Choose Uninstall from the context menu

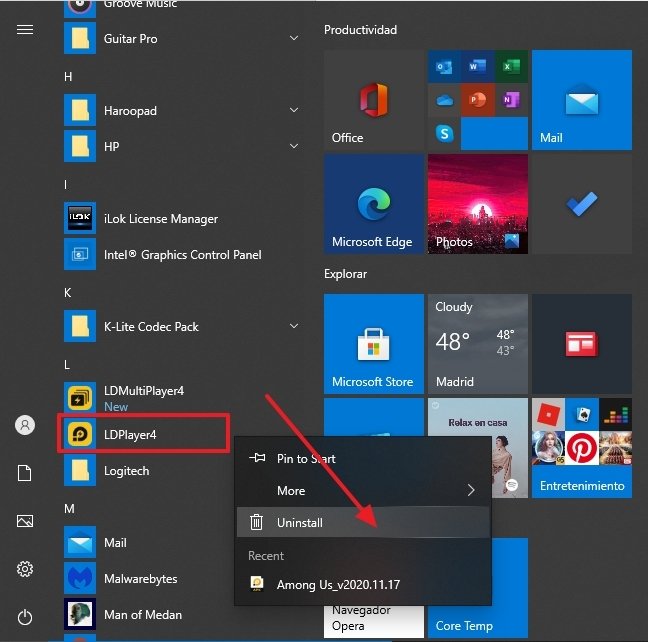363,523
